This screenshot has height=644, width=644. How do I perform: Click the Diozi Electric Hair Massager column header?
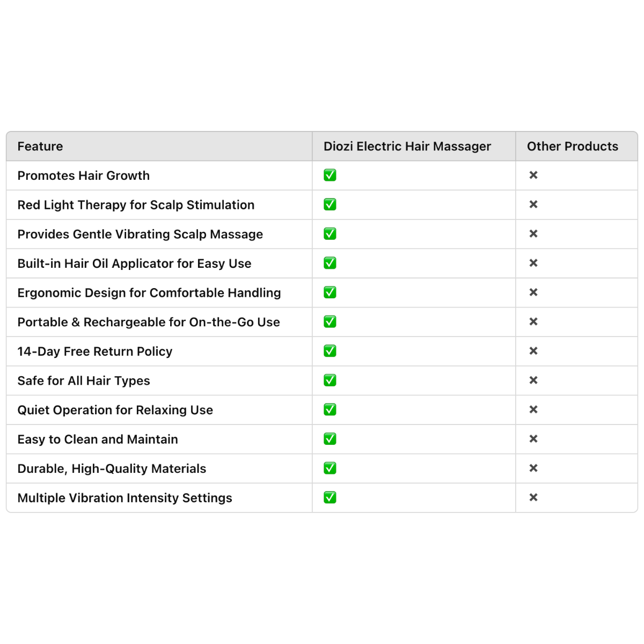click(x=407, y=147)
